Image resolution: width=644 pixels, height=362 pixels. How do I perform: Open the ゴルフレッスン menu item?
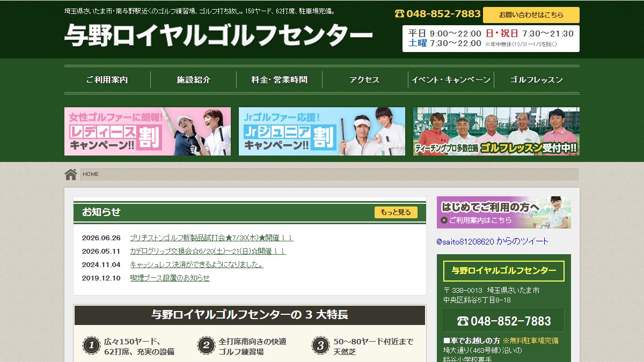(x=537, y=80)
